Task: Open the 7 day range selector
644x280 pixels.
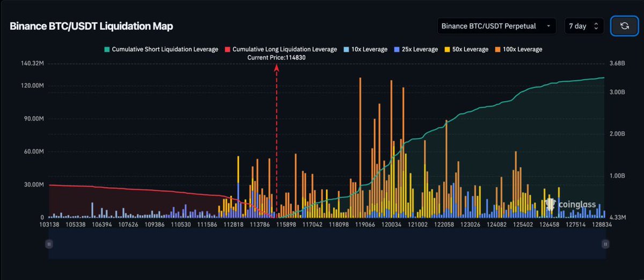Action: click(584, 26)
